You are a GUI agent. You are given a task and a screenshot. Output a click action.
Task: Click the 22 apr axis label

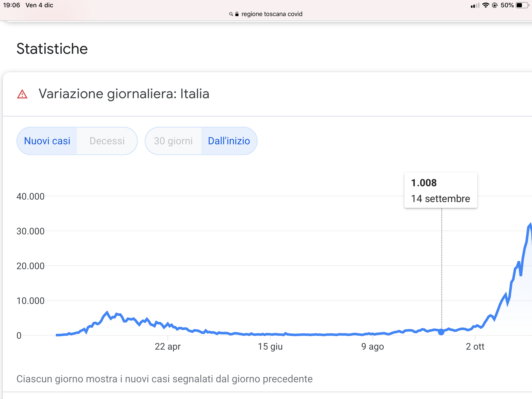[168, 347]
